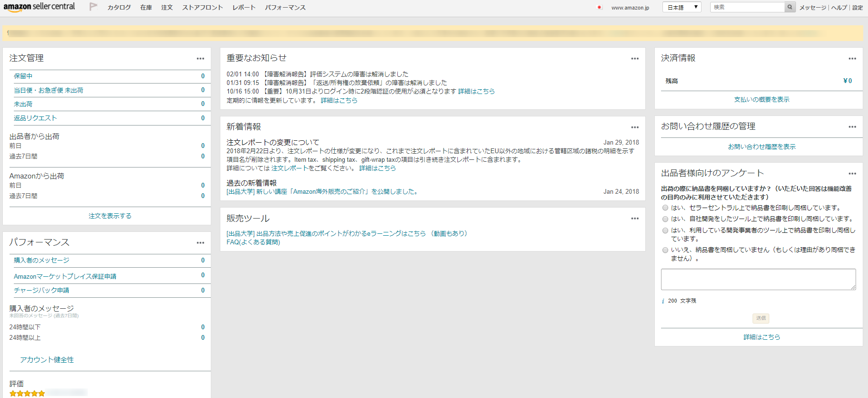Open the パフォーマンス widget options menu
This screenshot has width=868, height=398.
point(200,243)
